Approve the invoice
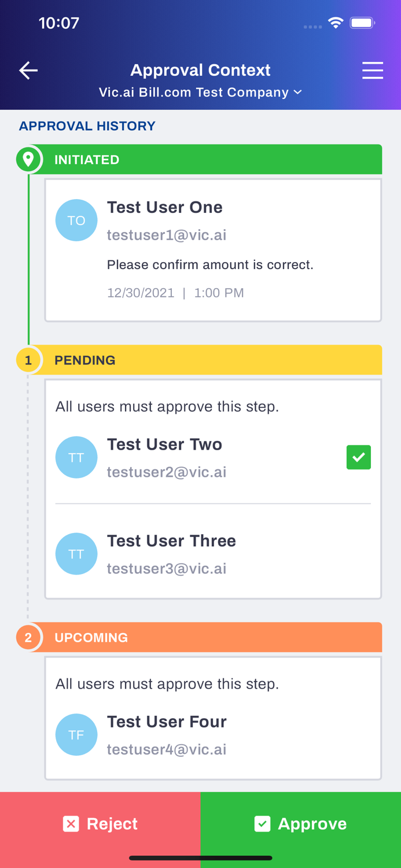Viewport: 401px width, 868px height. [x=301, y=823]
